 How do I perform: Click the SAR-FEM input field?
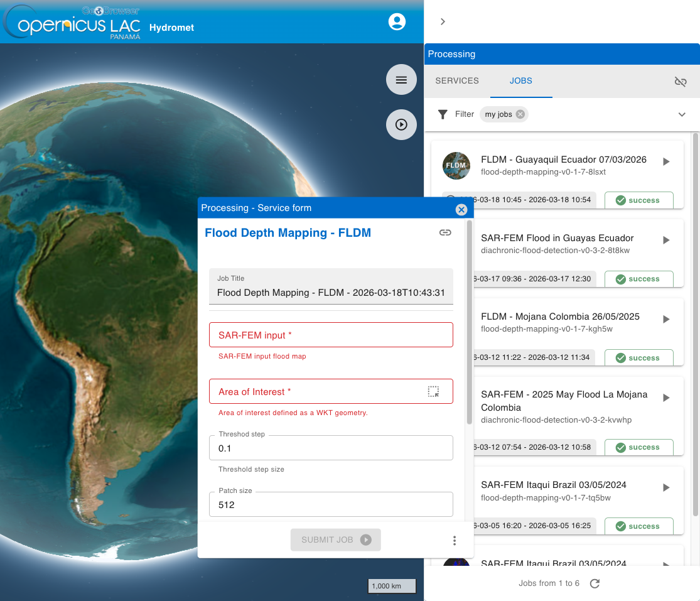(x=331, y=335)
